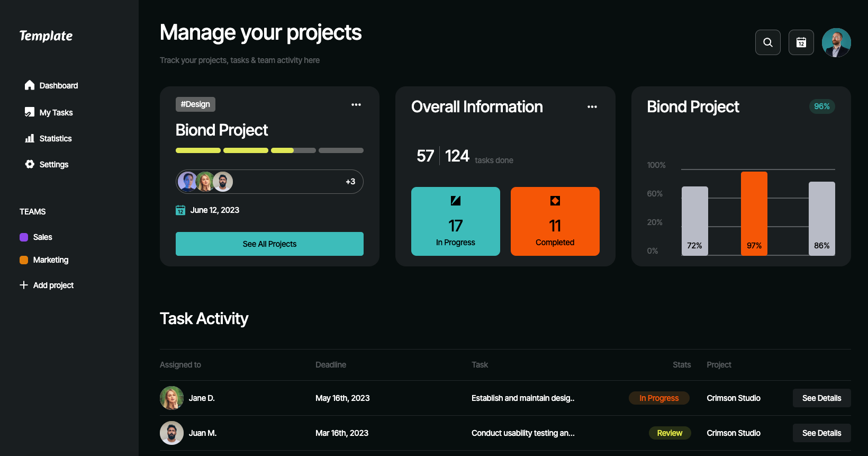Screen dimensions: 868x456
Task: Go to Dashboard menu label
Action: click(x=59, y=85)
